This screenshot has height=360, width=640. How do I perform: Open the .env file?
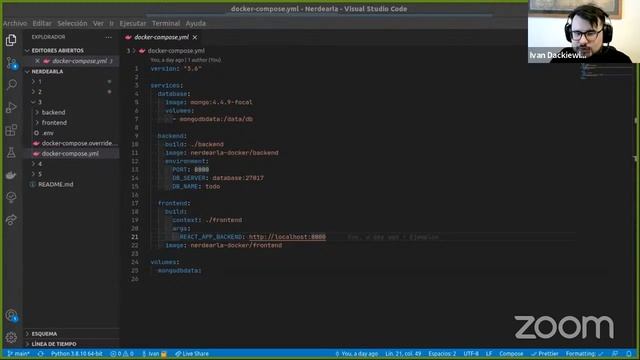48,133
